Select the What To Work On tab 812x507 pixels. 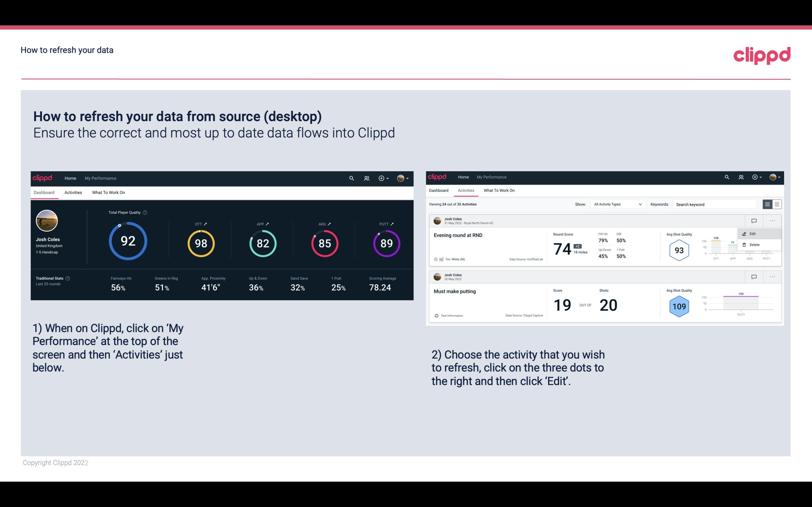(108, 192)
